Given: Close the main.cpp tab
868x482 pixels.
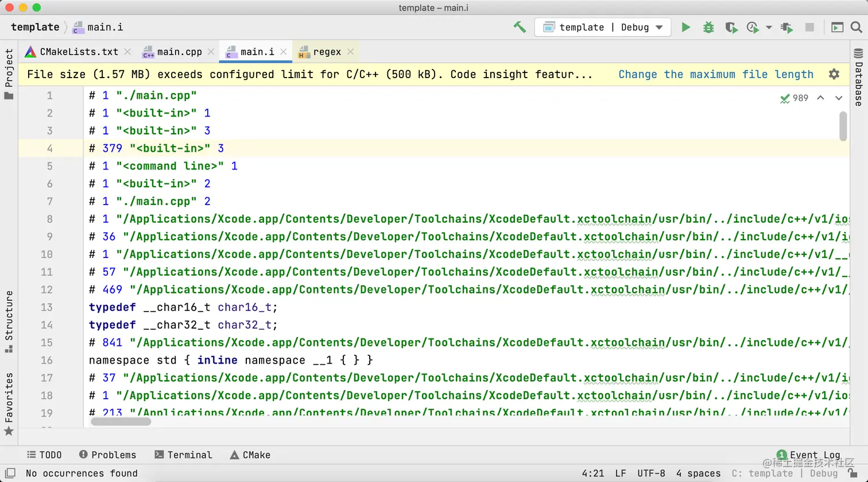Looking at the screenshot, I should click(211, 52).
